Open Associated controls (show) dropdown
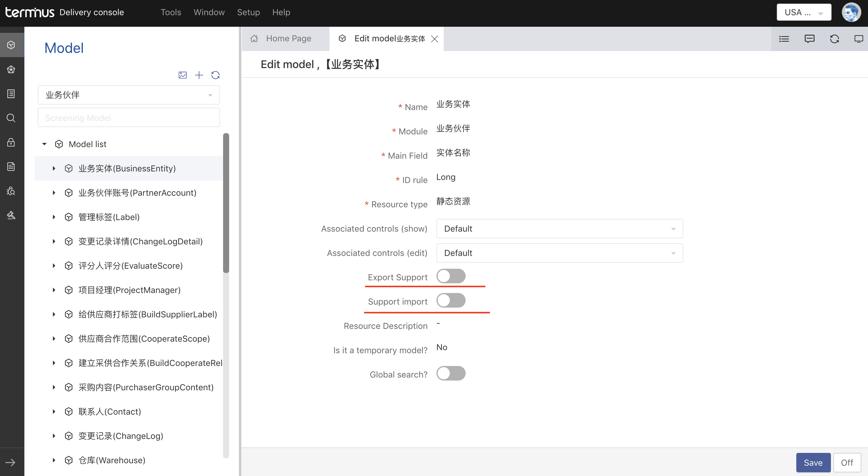Image resolution: width=868 pixels, height=476 pixels. point(560,229)
